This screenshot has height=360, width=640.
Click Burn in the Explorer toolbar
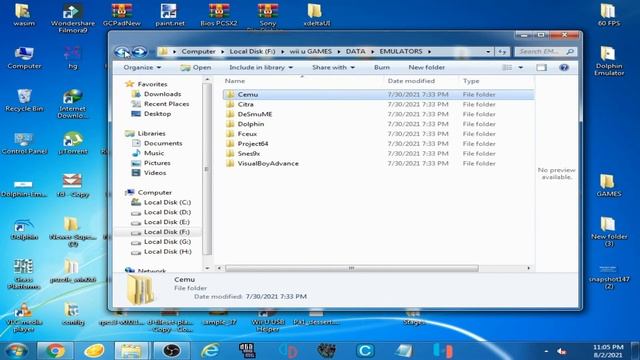[382, 67]
